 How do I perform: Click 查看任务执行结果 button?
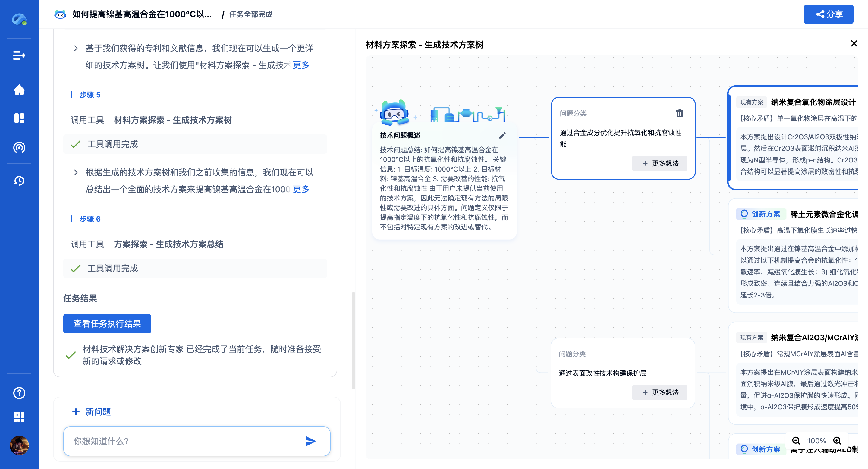[x=107, y=324]
